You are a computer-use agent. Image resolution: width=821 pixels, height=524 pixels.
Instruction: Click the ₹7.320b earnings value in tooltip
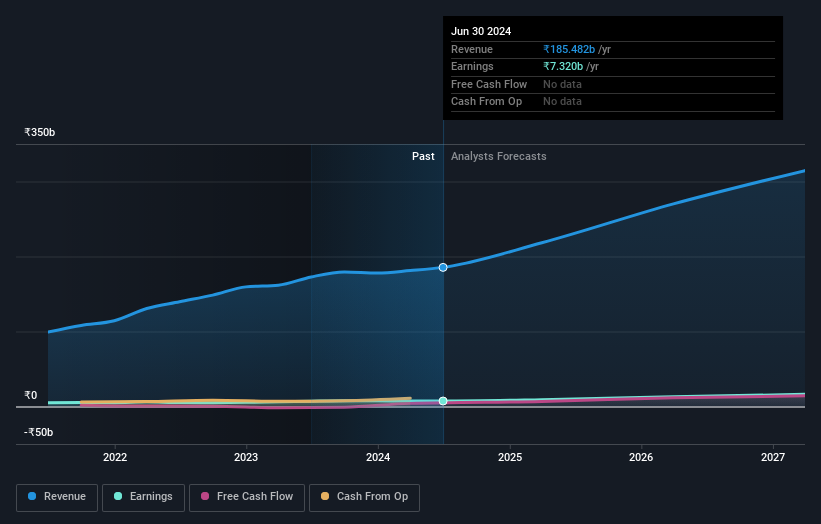(563, 66)
